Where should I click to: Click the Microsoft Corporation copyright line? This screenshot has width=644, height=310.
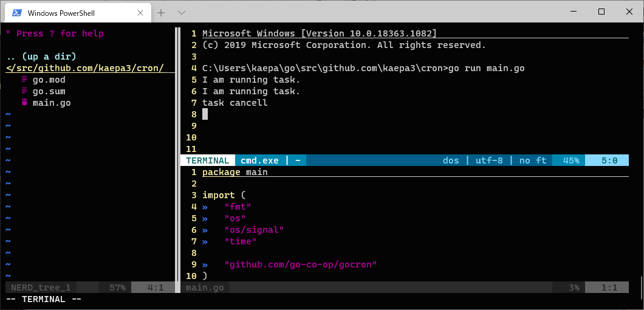(344, 45)
